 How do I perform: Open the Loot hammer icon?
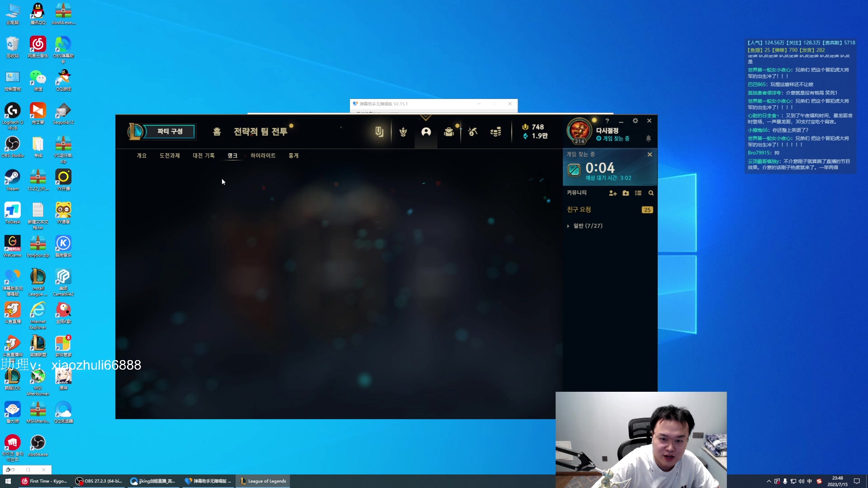[472, 132]
